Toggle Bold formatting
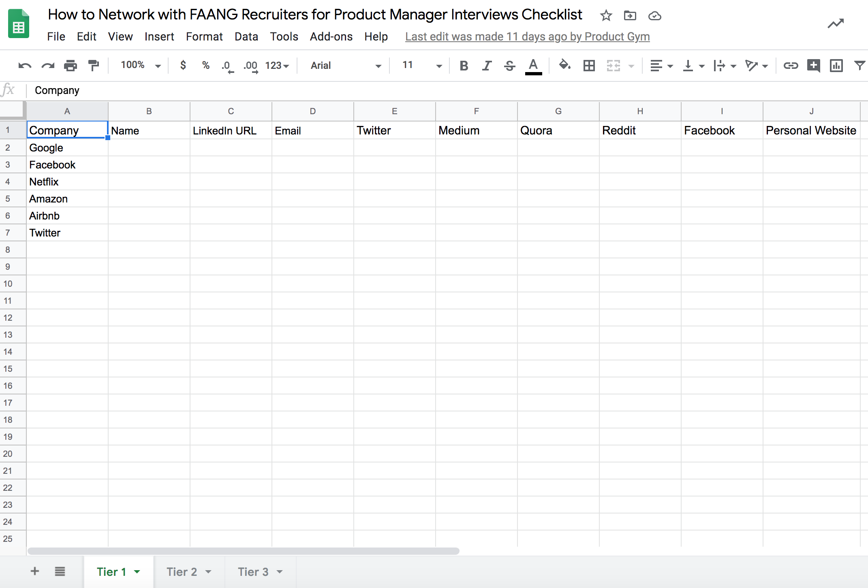This screenshot has height=588, width=868. point(464,66)
